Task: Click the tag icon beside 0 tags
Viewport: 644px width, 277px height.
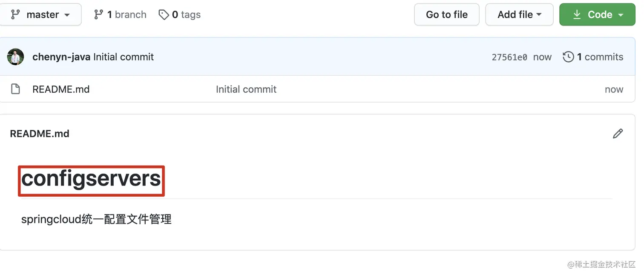Action: click(x=164, y=15)
